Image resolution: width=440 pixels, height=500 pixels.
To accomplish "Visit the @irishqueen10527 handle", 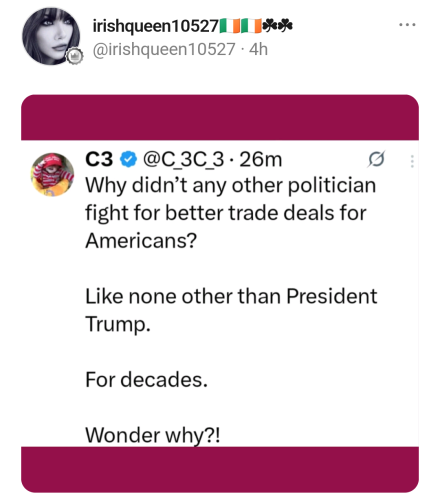I will tap(164, 49).
